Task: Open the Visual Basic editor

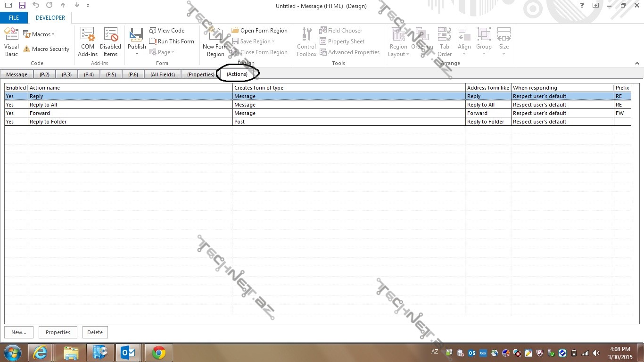Action: tap(11, 42)
